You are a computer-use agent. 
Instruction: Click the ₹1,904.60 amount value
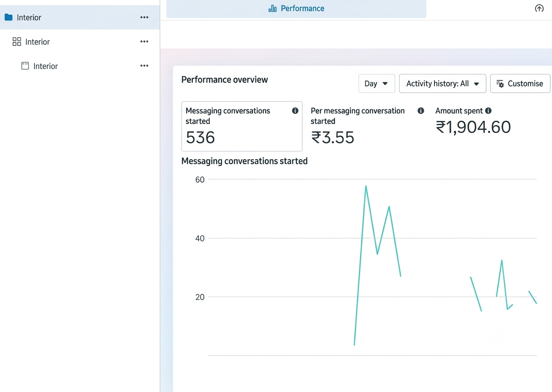(473, 127)
